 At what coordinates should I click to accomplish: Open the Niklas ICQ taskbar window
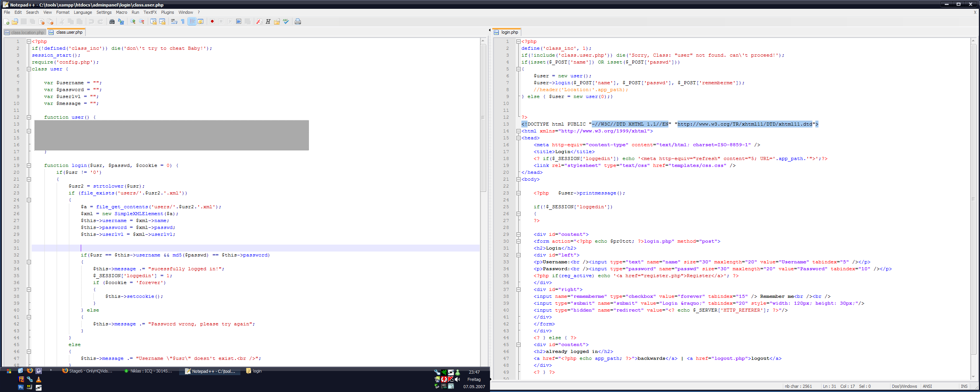click(148, 371)
